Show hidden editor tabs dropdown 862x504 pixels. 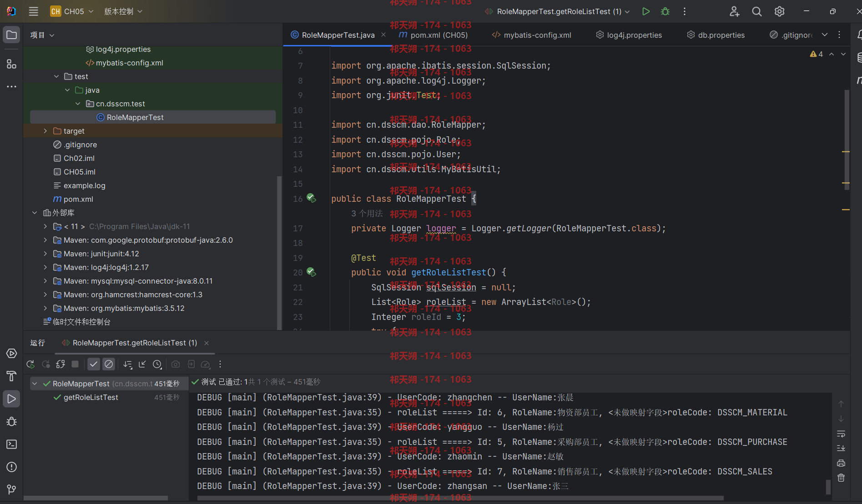pyautogui.click(x=825, y=35)
